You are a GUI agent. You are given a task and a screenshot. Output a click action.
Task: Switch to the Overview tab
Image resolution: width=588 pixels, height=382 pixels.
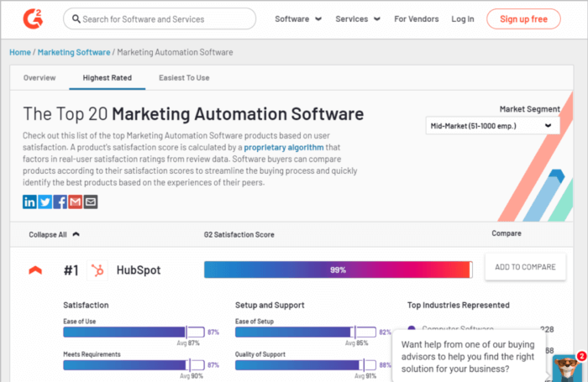point(39,78)
